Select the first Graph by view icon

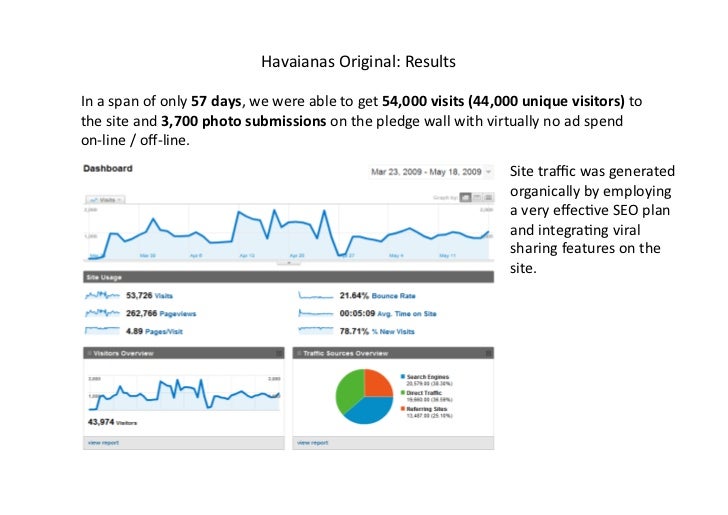465,198
